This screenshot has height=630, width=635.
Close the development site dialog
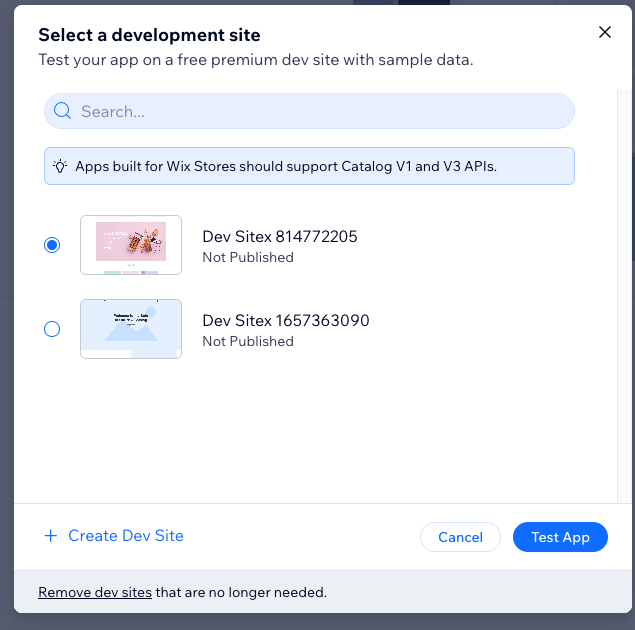tap(604, 32)
